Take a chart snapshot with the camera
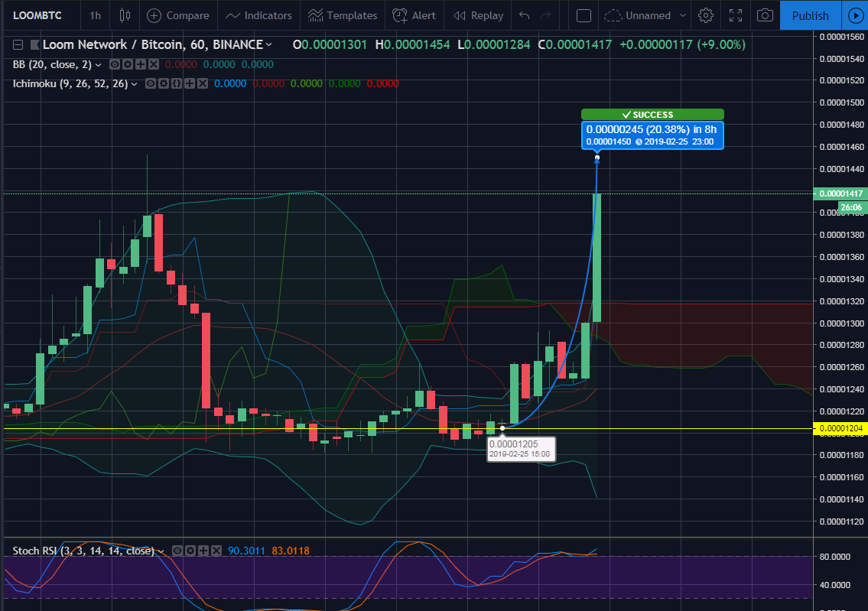 click(x=765, y=15)
